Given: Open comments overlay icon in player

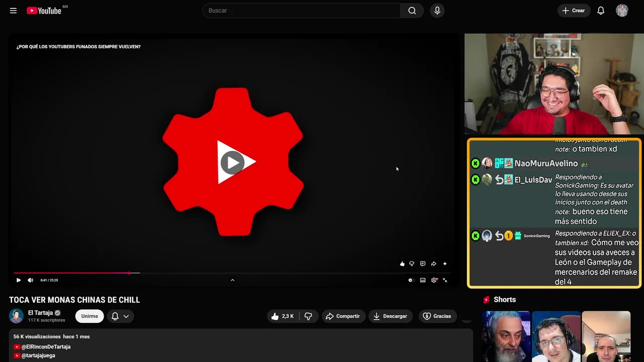Looking at the screenshot, I should pos(423,263).
